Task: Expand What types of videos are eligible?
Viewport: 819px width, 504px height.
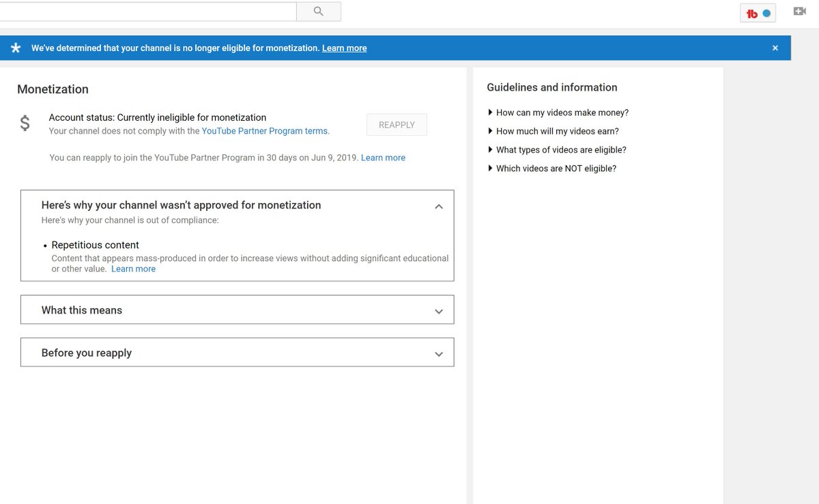Action: 557,149
